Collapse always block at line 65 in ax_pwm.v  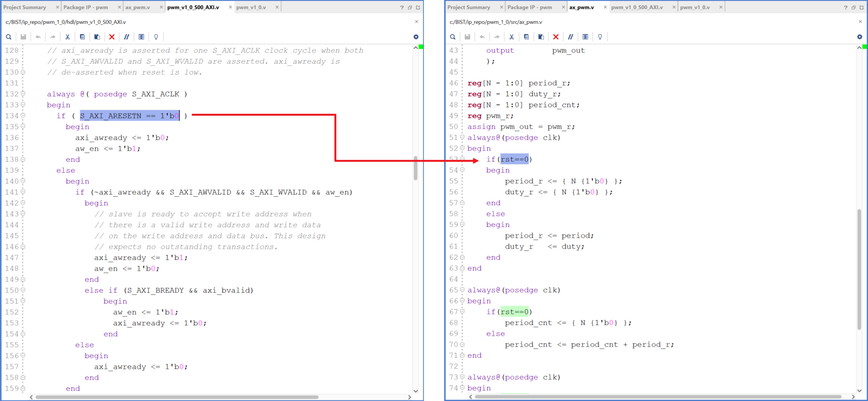tap(462, 290)
